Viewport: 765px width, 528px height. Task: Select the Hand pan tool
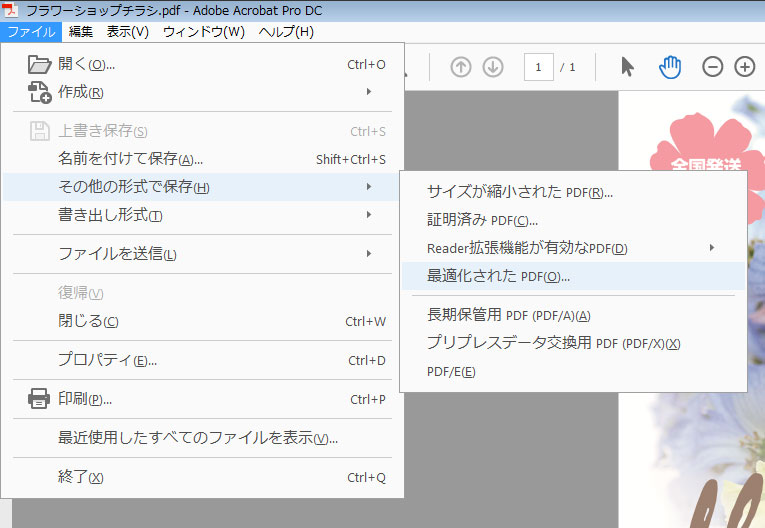[x=669, y=67]
